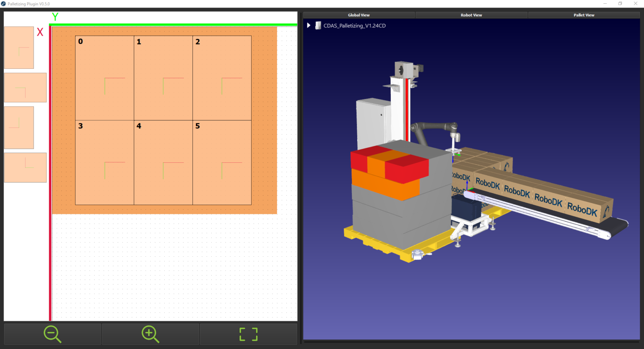The image size is (644, 349).
Task: Click the station file icon beside CDAS_Palletizing_V1.24CD
Action: [x=318, y=25]
